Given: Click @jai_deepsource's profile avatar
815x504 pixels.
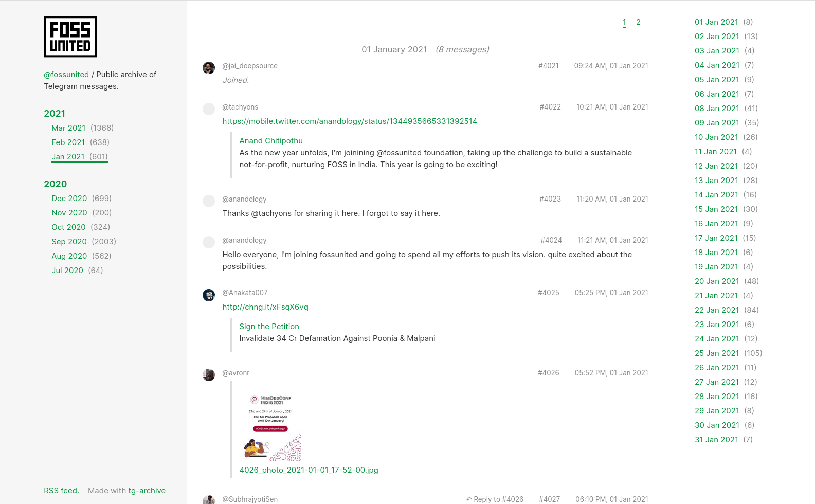Looking at the screenshot, I should [209, 68].
